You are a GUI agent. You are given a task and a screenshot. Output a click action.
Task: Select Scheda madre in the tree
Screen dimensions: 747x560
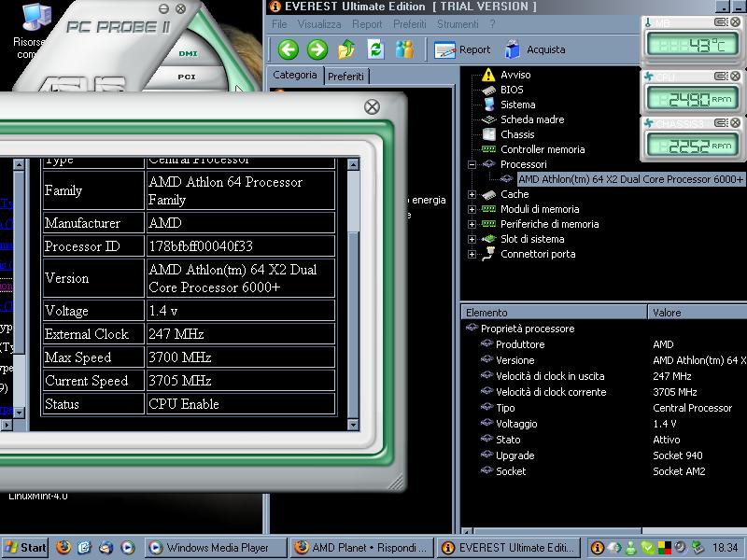pyautogui.click(x=532, y=119)
